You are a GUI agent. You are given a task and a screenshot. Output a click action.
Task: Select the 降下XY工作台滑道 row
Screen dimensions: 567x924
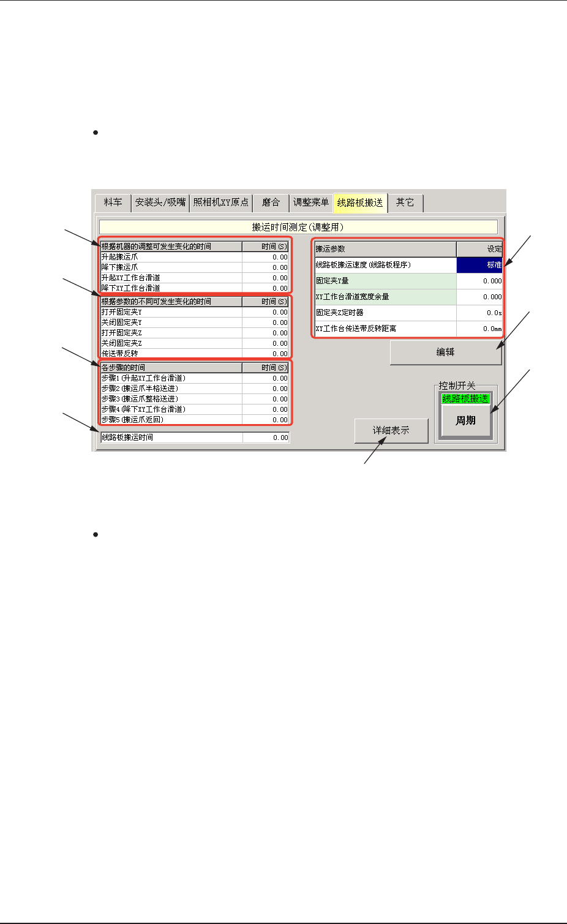(195, 288)
